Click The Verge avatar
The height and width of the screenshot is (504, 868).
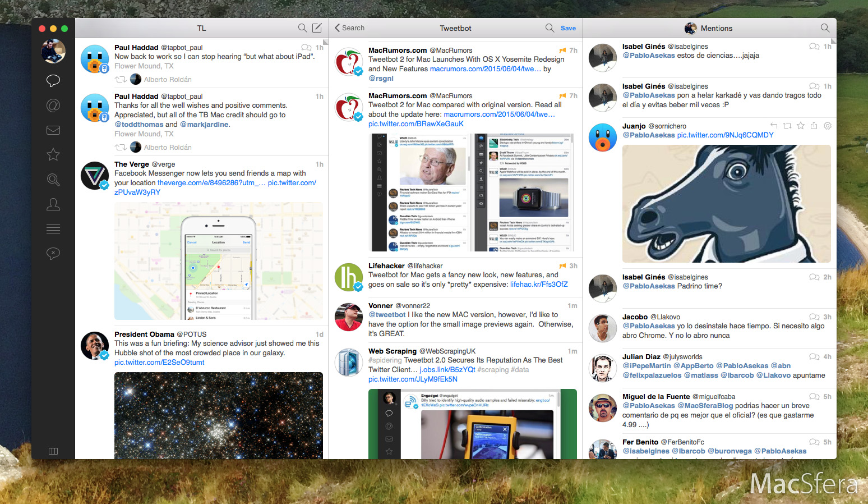[95, 176]
